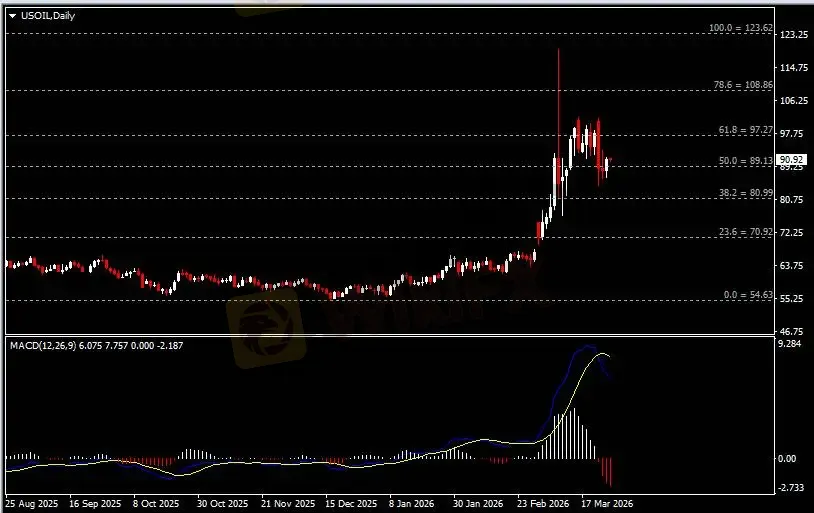
Task: Click price axis value 63.75
Action: pyautogui.click(x=794, y=265)
